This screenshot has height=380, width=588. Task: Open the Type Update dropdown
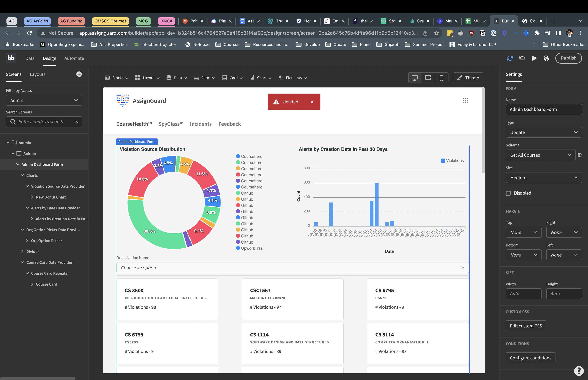pos(544,132)
